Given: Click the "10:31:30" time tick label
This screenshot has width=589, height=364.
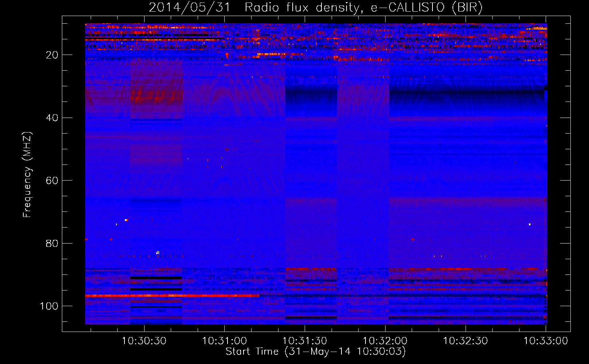Looking at the screenshot, I should click(x=305, y=341).
